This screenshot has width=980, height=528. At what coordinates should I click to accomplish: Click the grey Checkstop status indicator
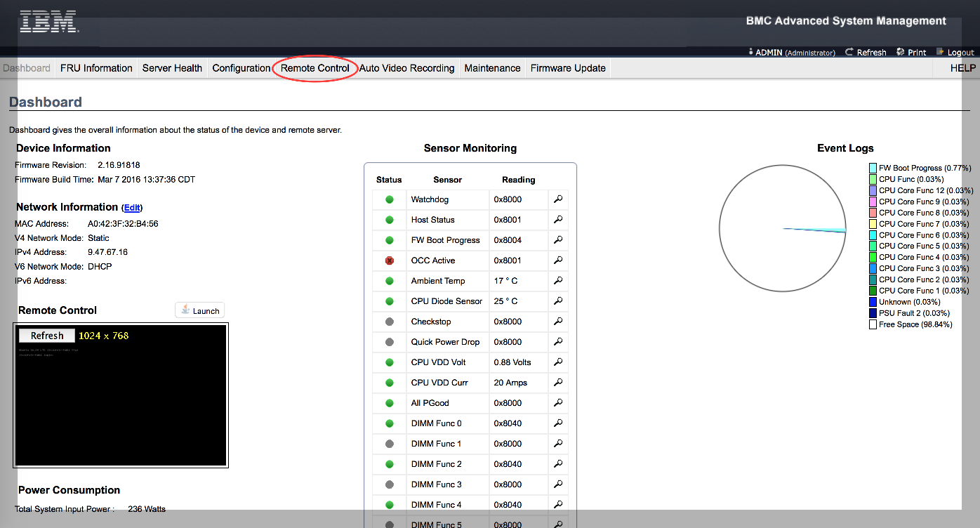[x=390, y=322]
